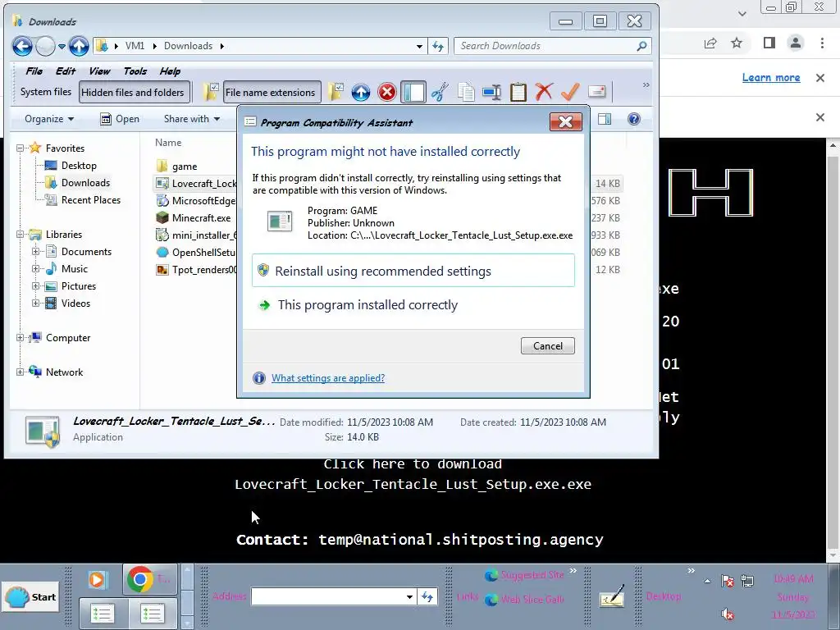Toggle the System files button

[46, 92]
